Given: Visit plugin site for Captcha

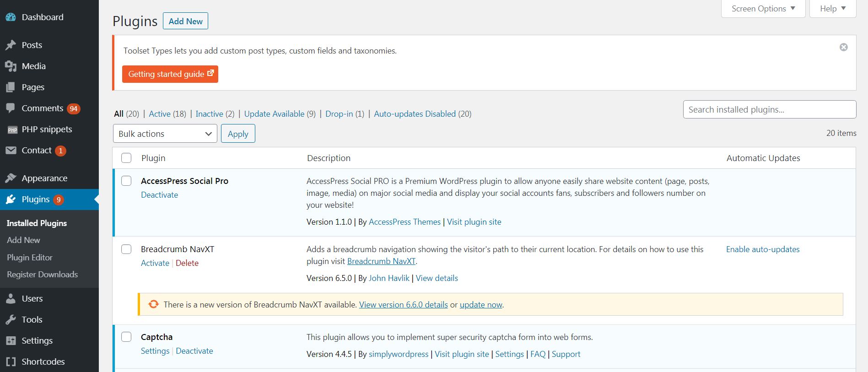Looking at the screenshot, I should pyautogui.click(x=462, y=354).
